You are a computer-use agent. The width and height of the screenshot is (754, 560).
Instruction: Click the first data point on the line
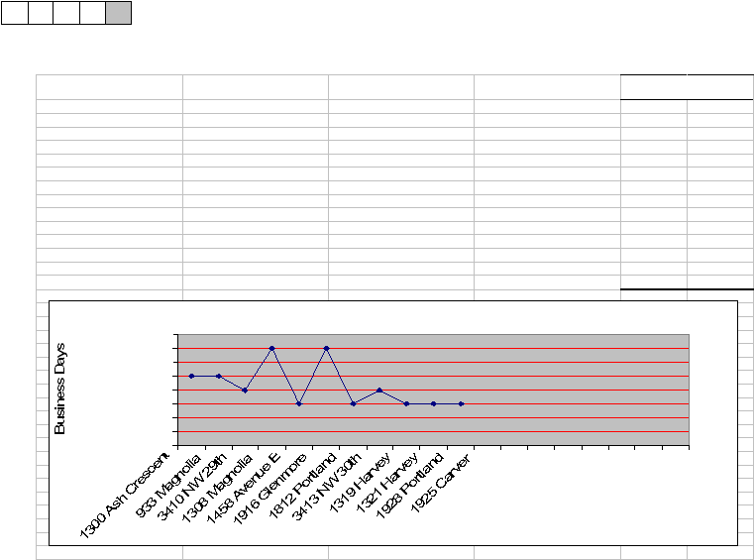coord(190,376)
